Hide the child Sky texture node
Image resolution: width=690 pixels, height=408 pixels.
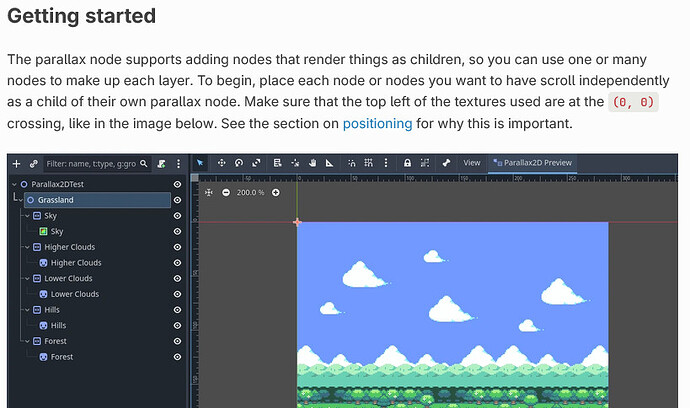pos(177,231)
